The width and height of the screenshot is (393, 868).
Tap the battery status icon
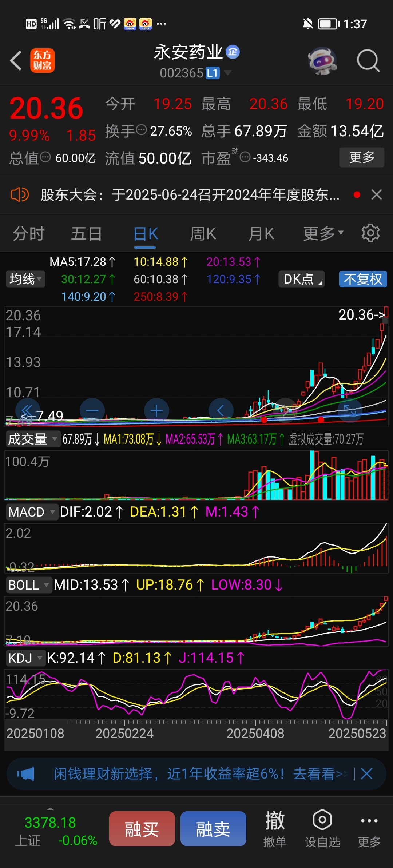pyautogui.click(x=329, y=24)
